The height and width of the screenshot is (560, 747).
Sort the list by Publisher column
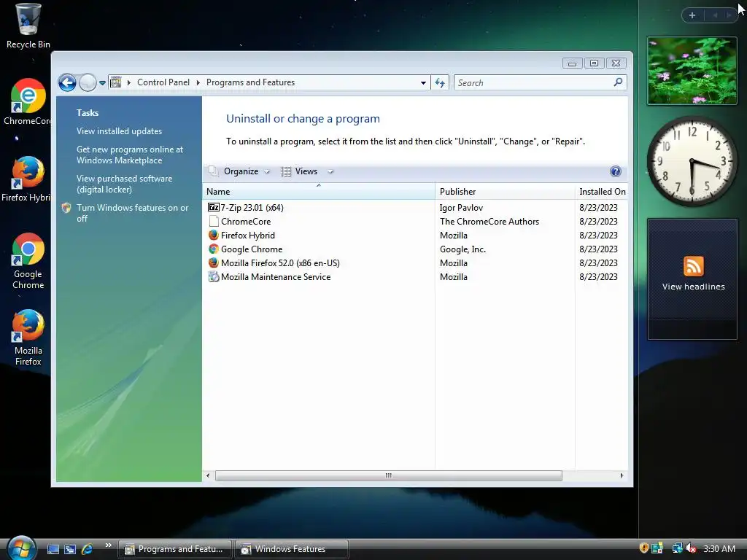(505, 192)
